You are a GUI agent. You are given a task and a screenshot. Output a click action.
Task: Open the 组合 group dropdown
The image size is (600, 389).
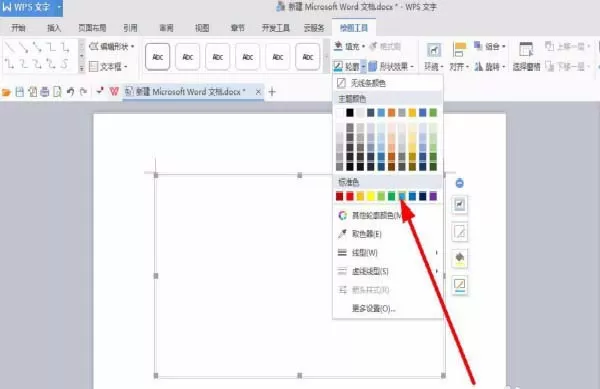point(490,46)
